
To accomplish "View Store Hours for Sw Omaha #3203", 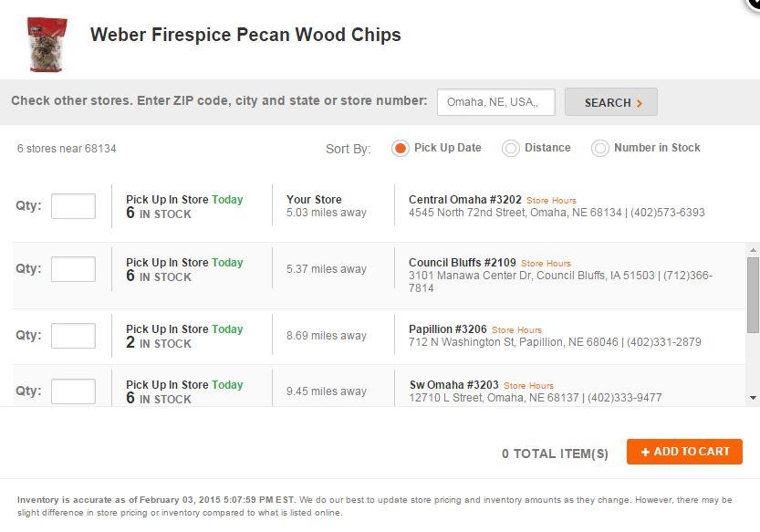I will point(528,386).
